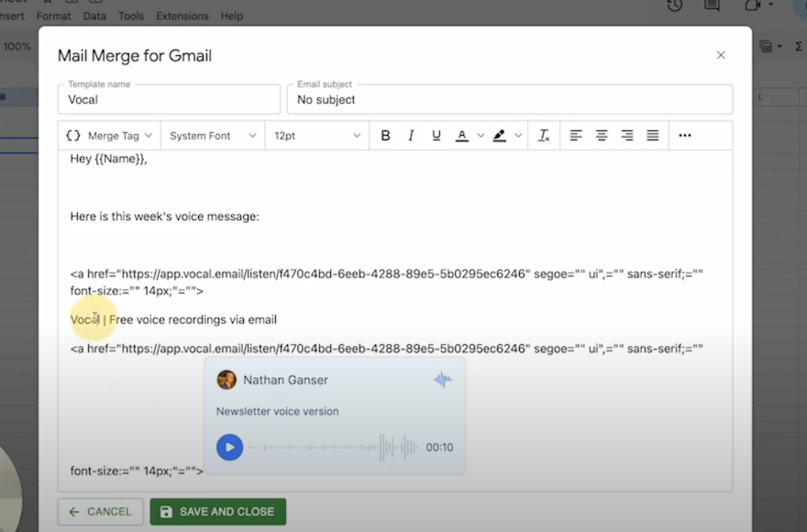This screenshot has width=807, height=532.
Task: Open comments icon in Sheets header
Action: point(712,6)
